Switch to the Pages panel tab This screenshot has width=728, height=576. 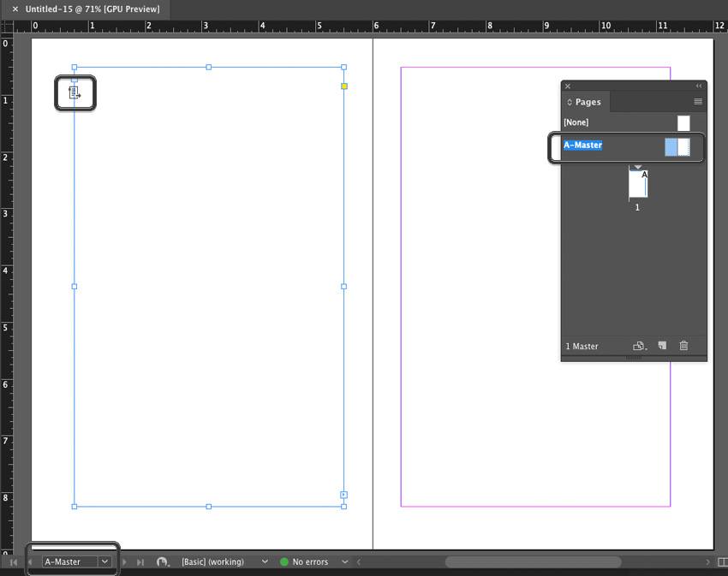click(586, 102)
